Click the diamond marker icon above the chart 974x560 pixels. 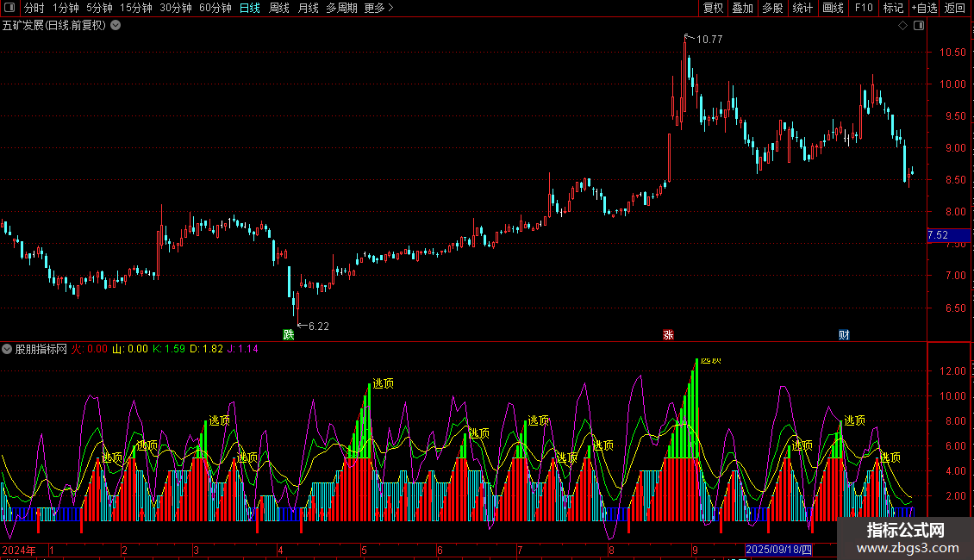[902, 26]
